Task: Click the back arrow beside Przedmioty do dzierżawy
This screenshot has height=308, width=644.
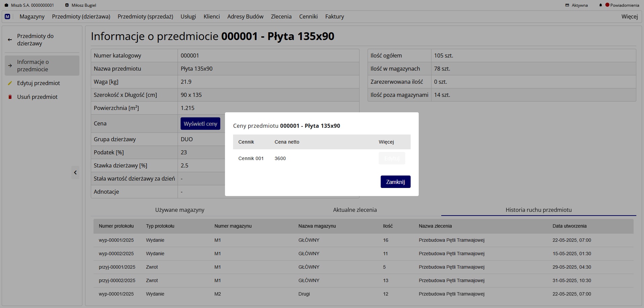Action: (x=10, y=40)
